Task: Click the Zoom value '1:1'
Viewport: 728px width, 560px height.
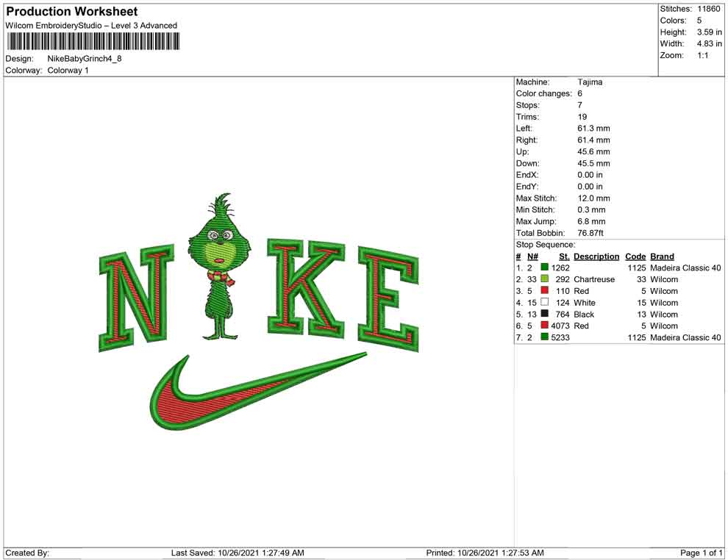Action: coord(703,55)
